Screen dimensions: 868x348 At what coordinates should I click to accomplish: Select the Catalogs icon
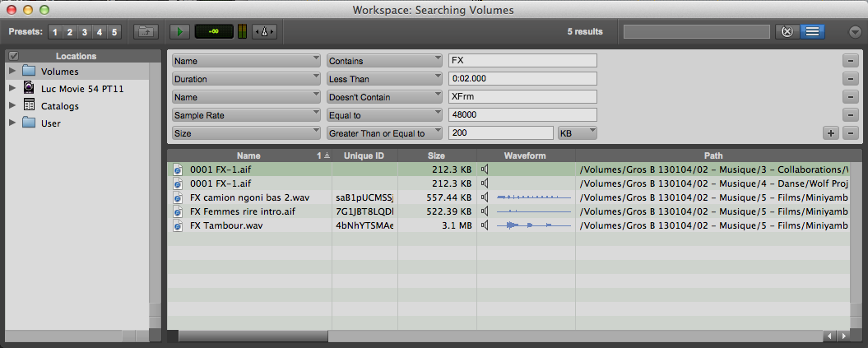[x=30, y=105]
